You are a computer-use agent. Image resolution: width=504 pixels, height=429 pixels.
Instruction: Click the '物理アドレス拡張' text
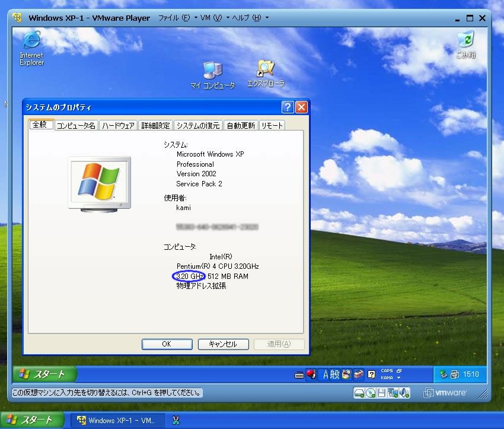[201, 285]
